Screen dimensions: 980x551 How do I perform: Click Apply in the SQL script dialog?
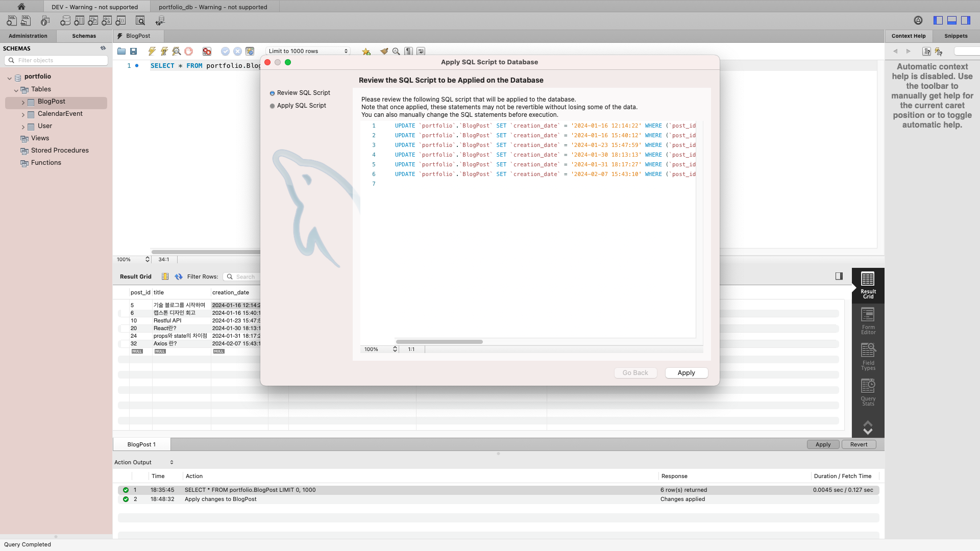tap(686, 373)
